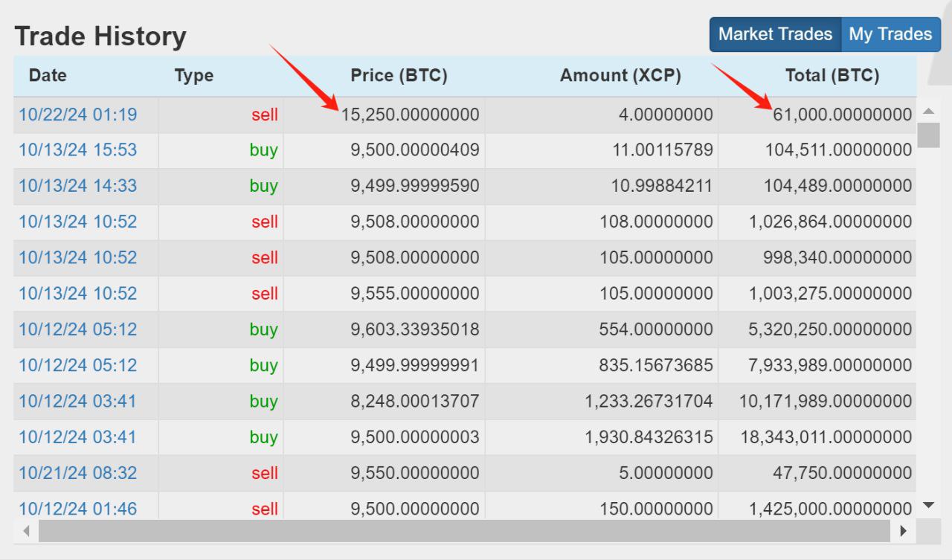
Task: Switch to the Market Trades tab
Action: 775,34
